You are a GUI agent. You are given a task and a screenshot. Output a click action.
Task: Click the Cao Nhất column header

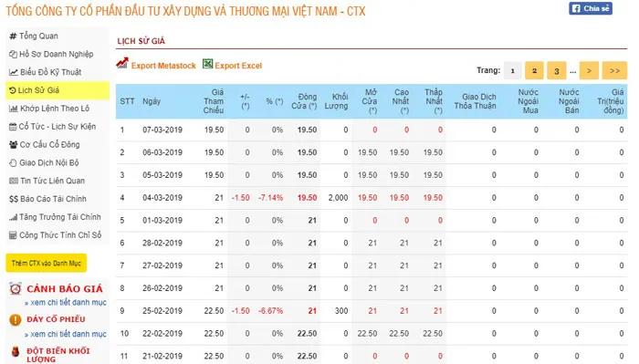[x=401, y=101]
